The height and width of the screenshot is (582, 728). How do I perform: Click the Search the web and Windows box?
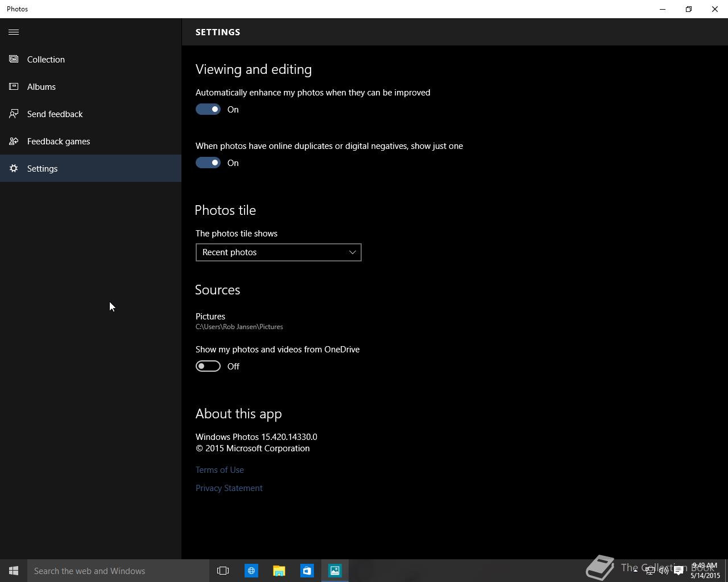tap(118, 571)
